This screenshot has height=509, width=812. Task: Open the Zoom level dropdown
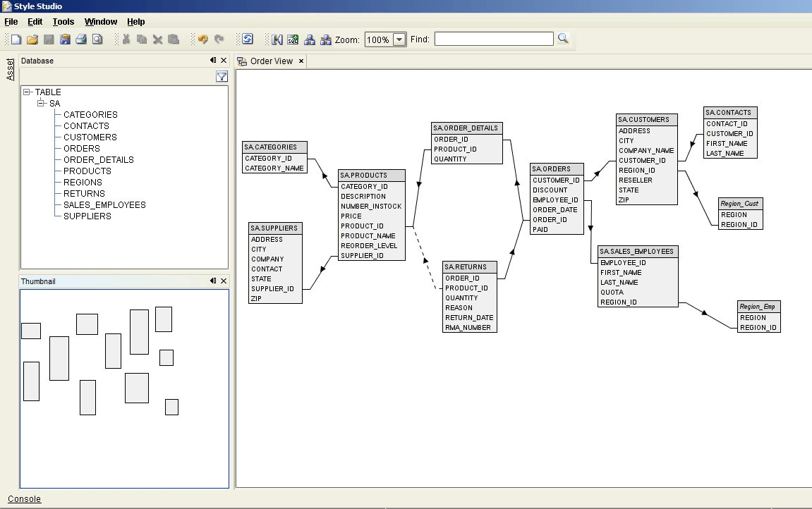click(397, 39)
